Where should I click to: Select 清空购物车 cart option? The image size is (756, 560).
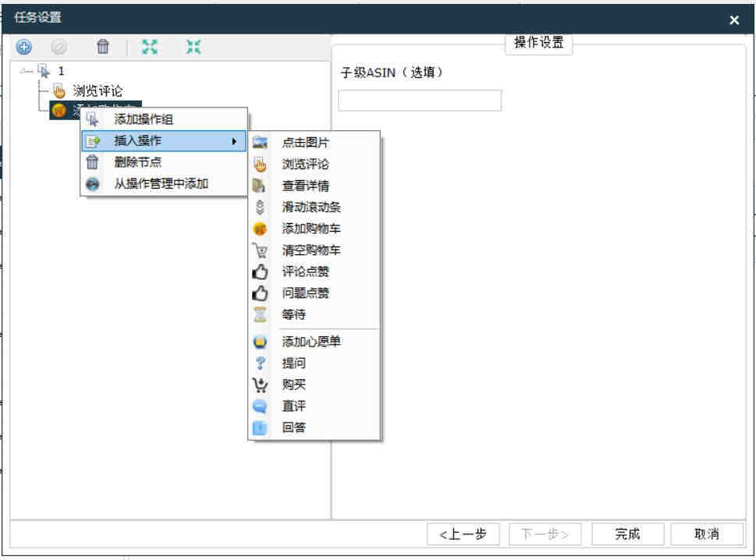(x=311, y=250)
